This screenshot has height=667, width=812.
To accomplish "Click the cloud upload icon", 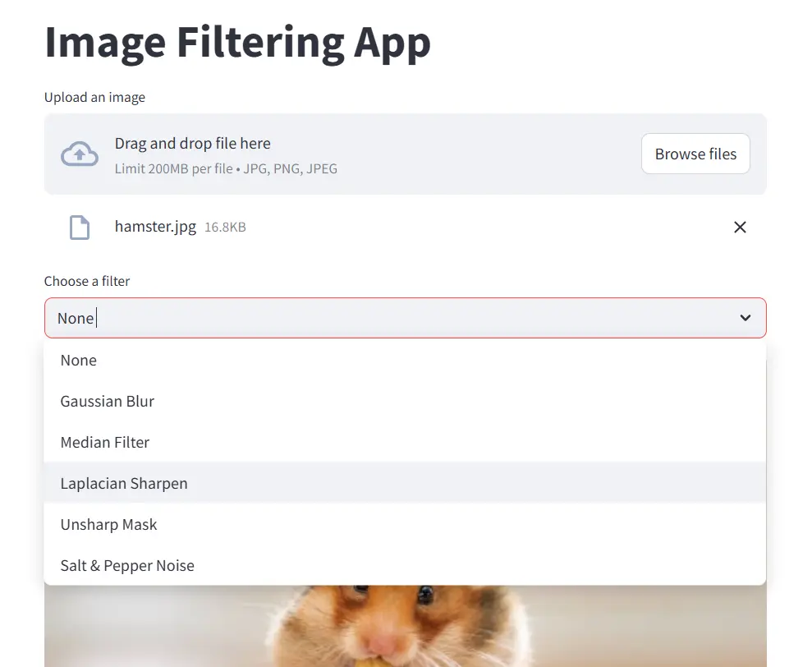I will coord(80,154).
